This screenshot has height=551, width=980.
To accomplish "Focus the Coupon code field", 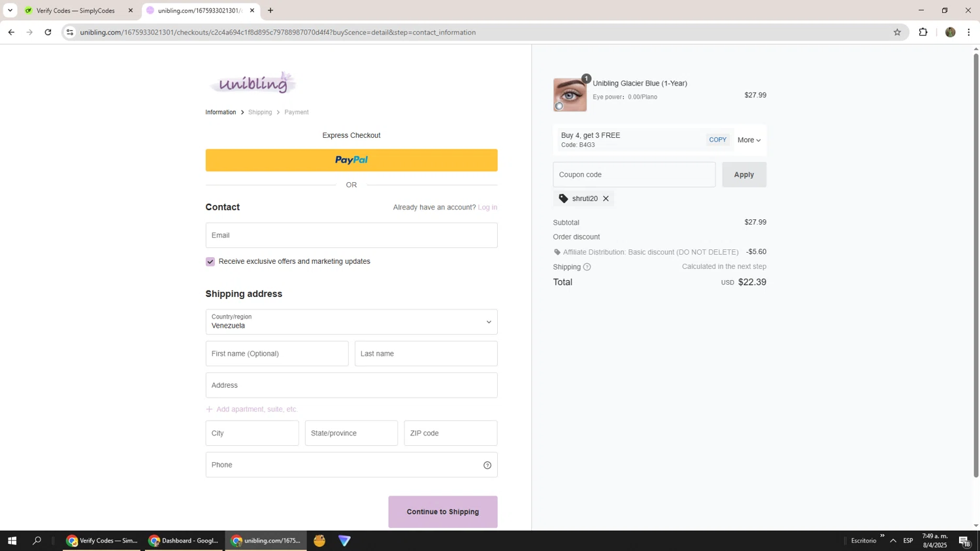I will [x=634, y=175].
